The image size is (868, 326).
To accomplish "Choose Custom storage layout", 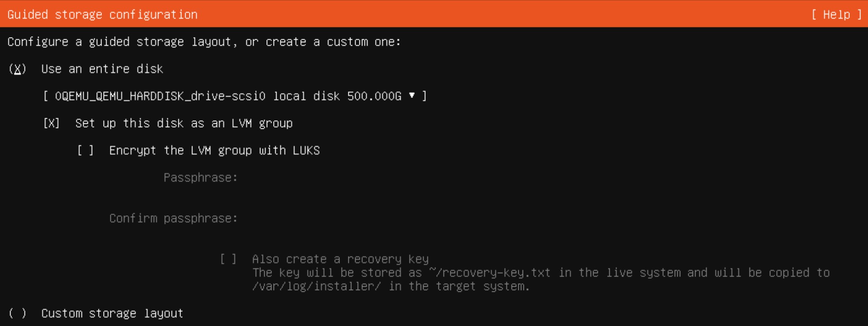I will coord(16,312).
